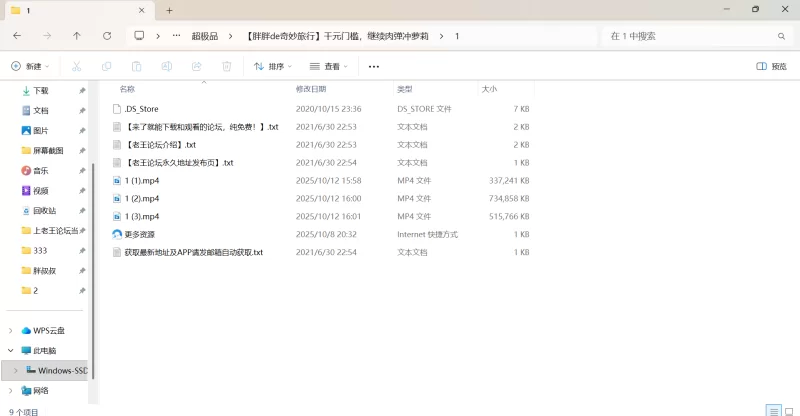800x416 pixels.
Task: Click the Delete trash icon in toolbar
Action: point(226,66)
